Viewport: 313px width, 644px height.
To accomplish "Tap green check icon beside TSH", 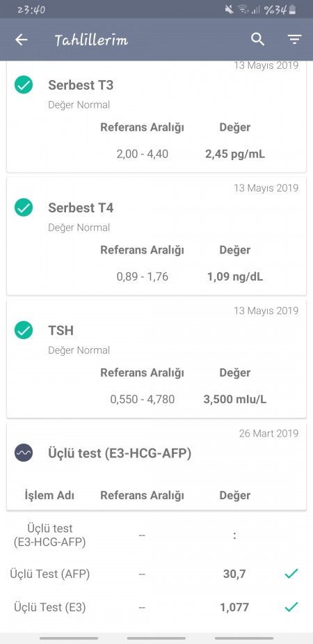I will (24, 330).
